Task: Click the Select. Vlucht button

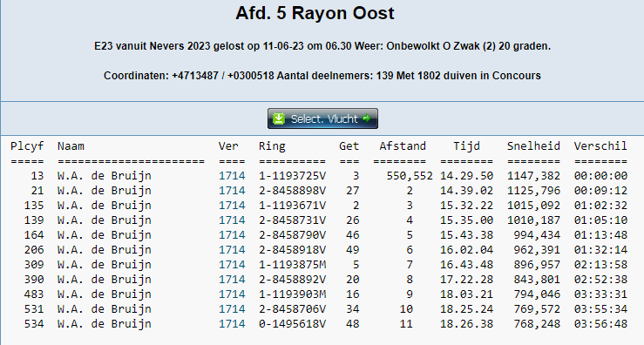Action: click(322, 118)
